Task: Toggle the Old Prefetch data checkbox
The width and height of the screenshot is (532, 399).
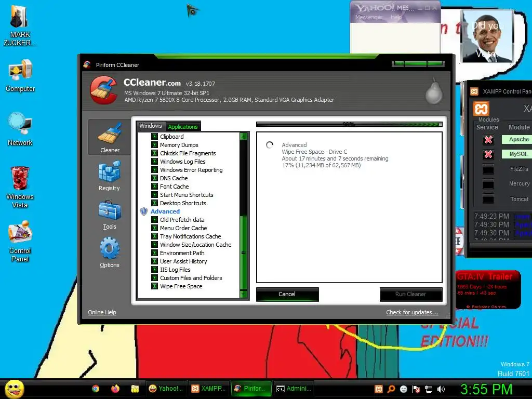Action: click(154, 220)
